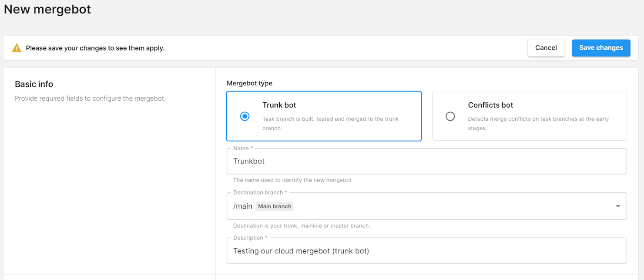Click the save your changes notice text
The height and width of the screenshot is (280, 644).
pyautogui.click(x=95, y=48)
